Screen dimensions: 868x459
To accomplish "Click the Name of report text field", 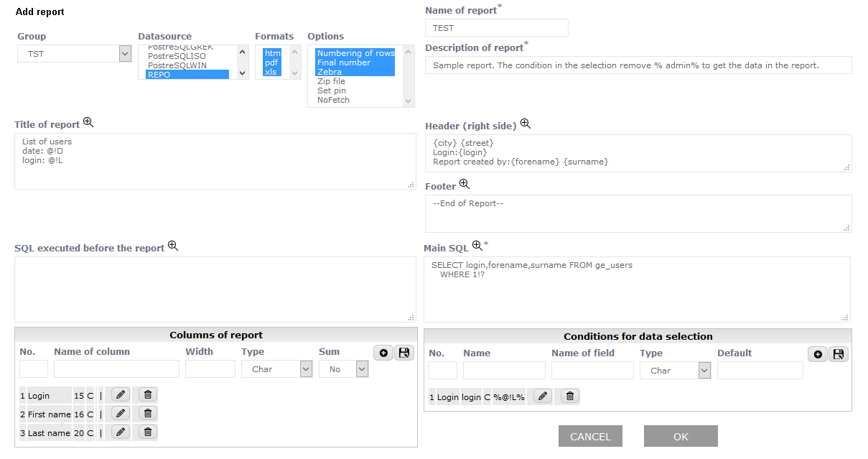I will click(x=496, y=28).
